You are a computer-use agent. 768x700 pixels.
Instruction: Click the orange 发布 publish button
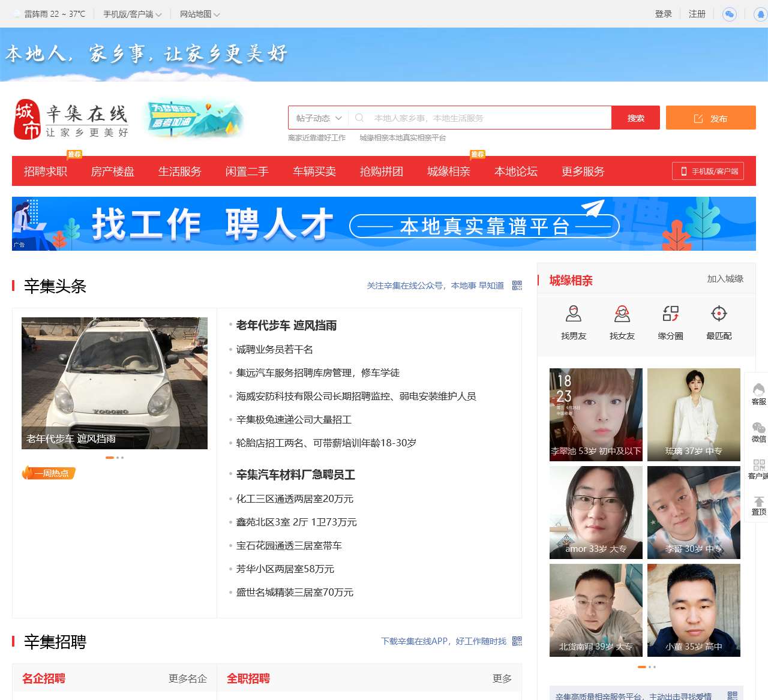click(x=711, y=118)
